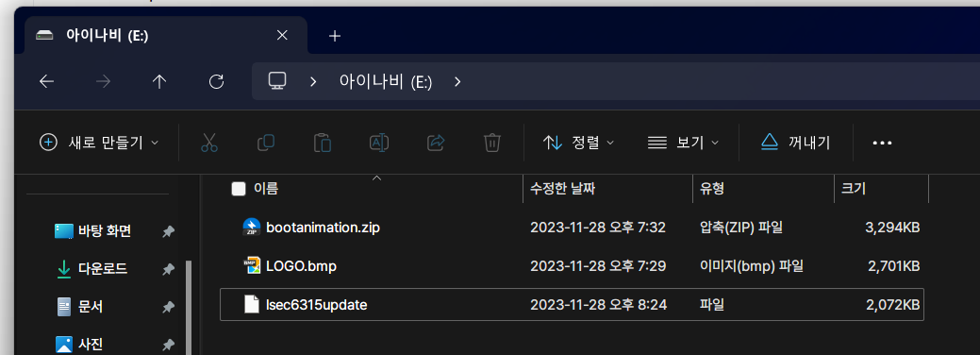Refresh the current folder view
The width and height of the screenshot is (980, 355).
216,81
